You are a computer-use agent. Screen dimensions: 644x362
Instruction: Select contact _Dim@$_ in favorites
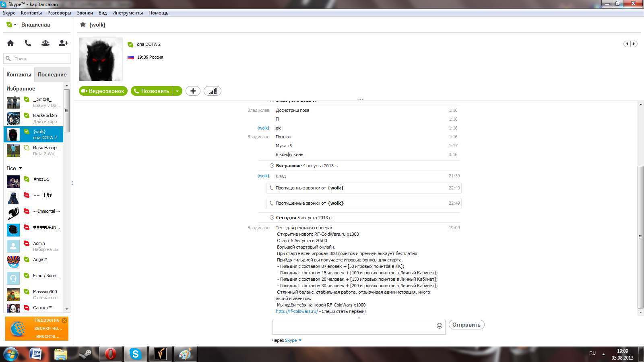33,102
